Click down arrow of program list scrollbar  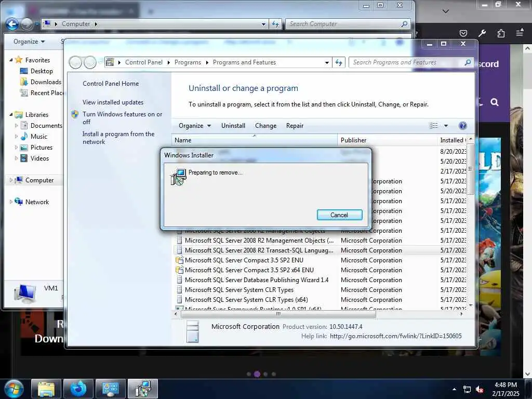tap(470, 305)
